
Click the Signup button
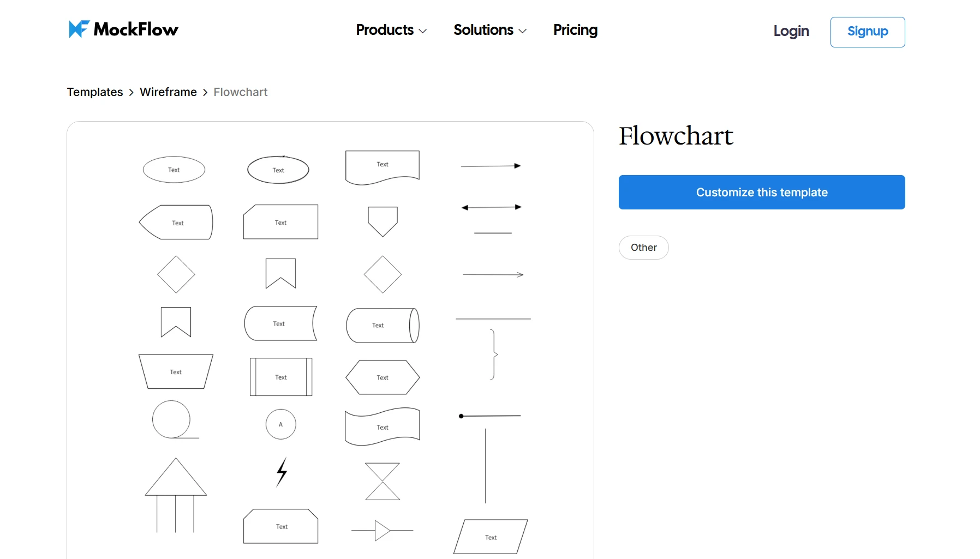(x=867, y=32)
